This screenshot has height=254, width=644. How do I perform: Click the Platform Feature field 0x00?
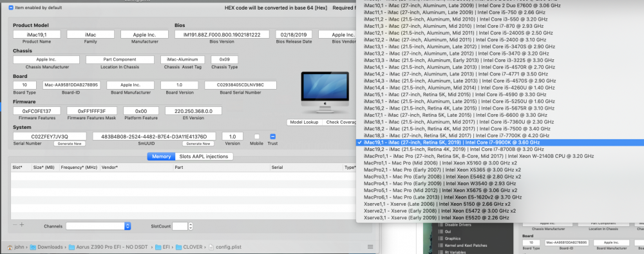(x=141, y=110)
